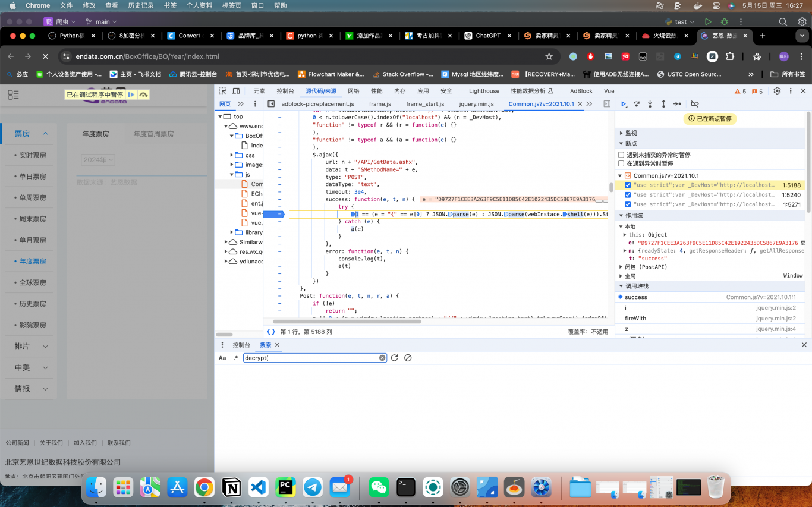Uncheck the breakpoint at line 1:5240

[x=628, y=195]
